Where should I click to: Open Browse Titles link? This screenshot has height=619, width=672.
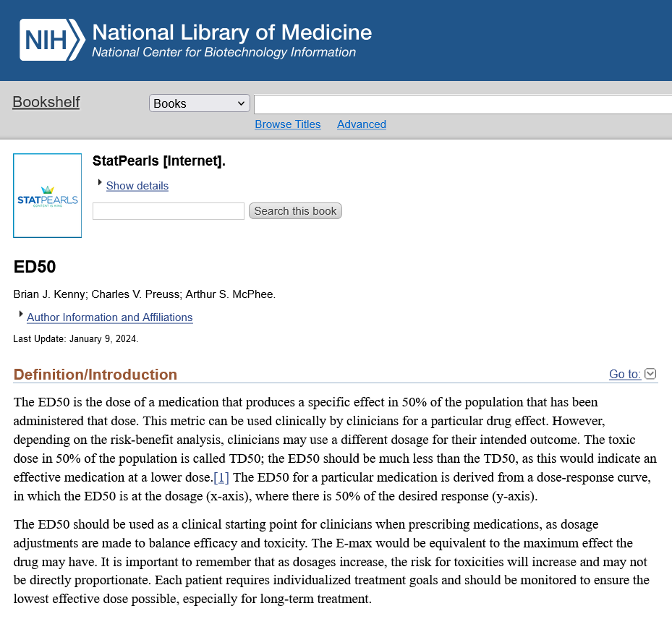(288, 124)
